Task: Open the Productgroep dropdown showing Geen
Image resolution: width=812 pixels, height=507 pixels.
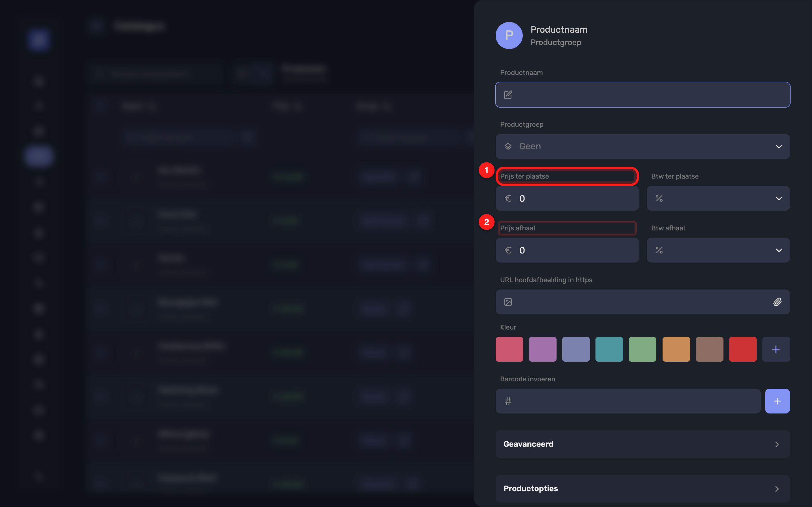Action: click(x=643, y=146)
